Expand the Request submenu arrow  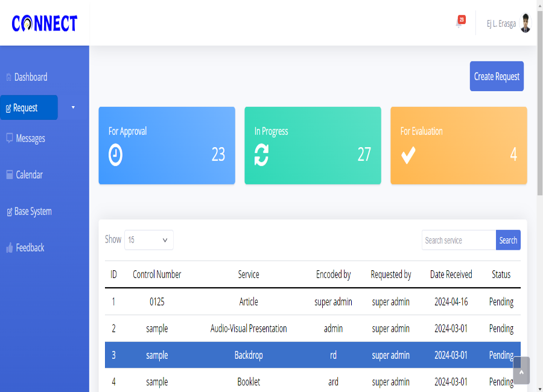73,107
